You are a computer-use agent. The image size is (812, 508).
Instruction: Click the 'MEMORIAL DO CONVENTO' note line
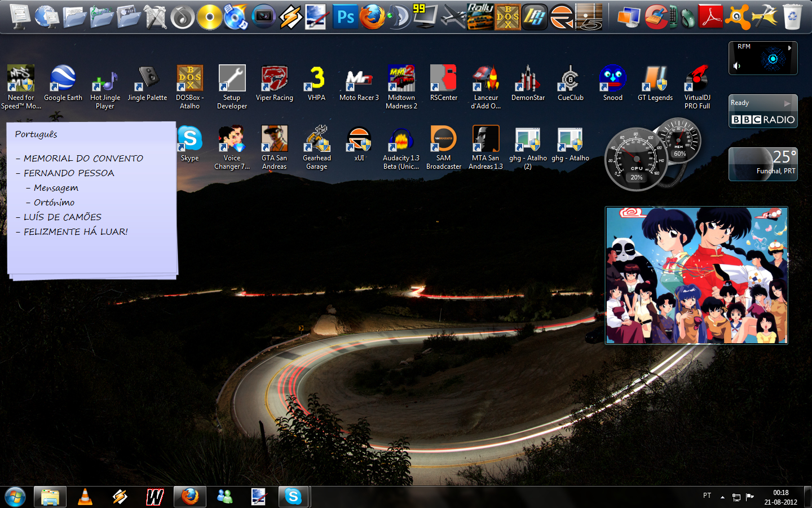83,159
